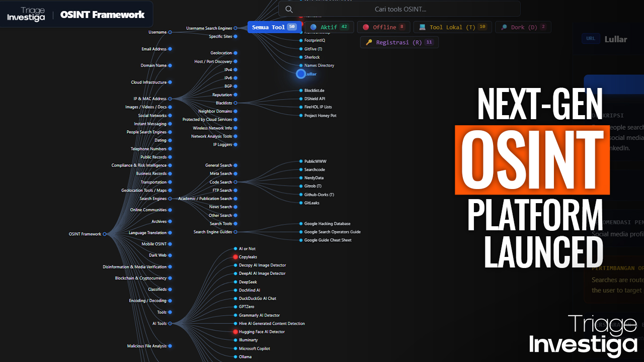Click the node dot beside Github-Dorks (T)
This screenshot has width=644, height=362.
point(301,195)
